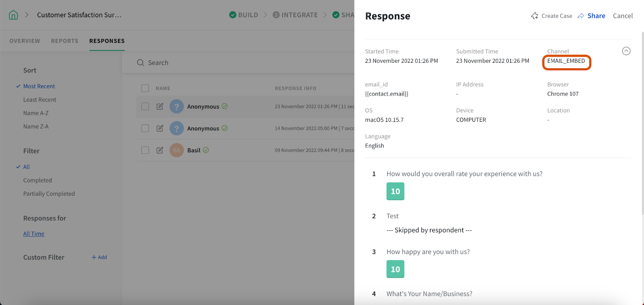Select the checkbox on Basil's row

point(145,150)
